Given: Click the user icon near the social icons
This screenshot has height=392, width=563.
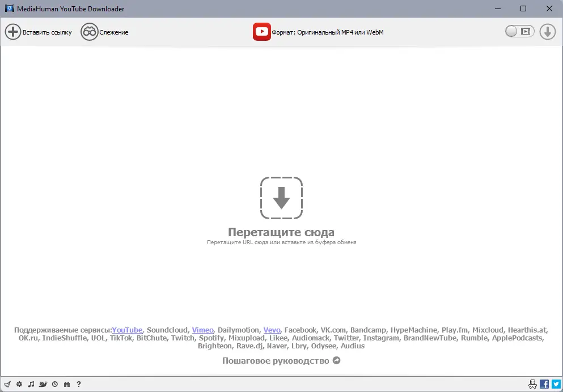Looking at the screenshot, I should pyautogui.click(x=532, y=384).
